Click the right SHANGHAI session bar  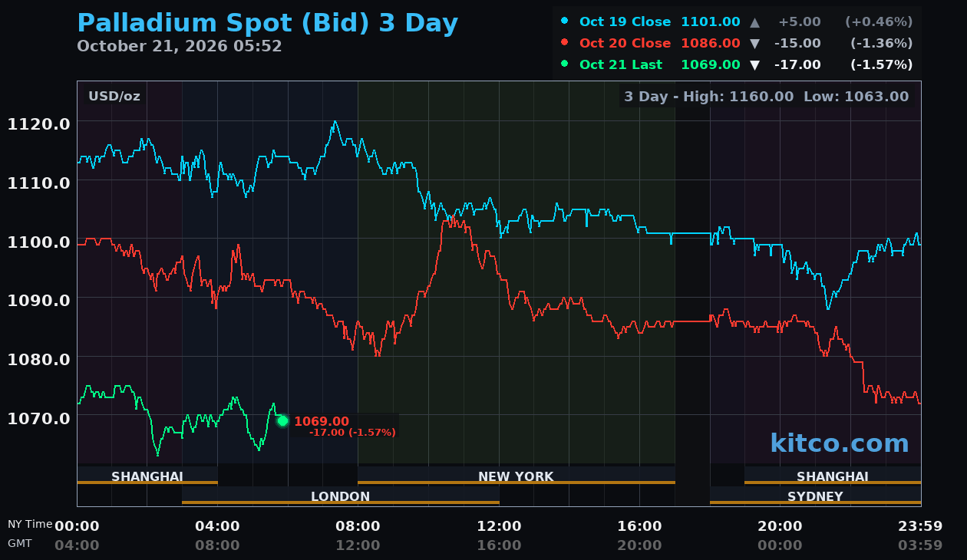[x=833, y=476]
